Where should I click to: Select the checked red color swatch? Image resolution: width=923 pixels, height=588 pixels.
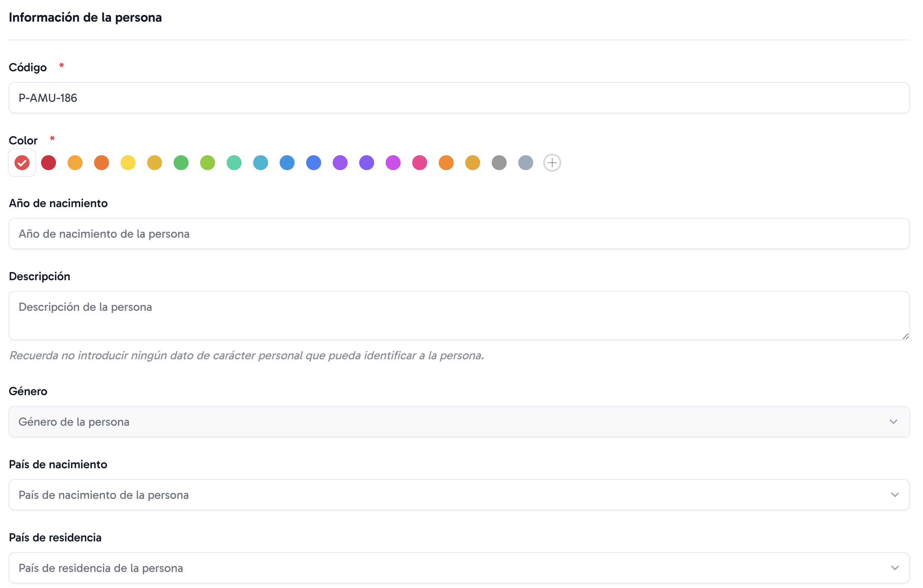click(22, 163)
